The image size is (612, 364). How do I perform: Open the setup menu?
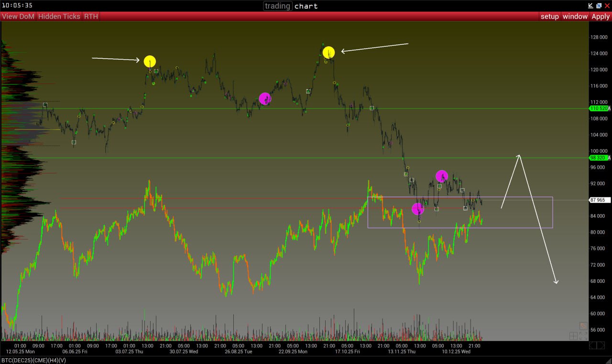(549, 16)
